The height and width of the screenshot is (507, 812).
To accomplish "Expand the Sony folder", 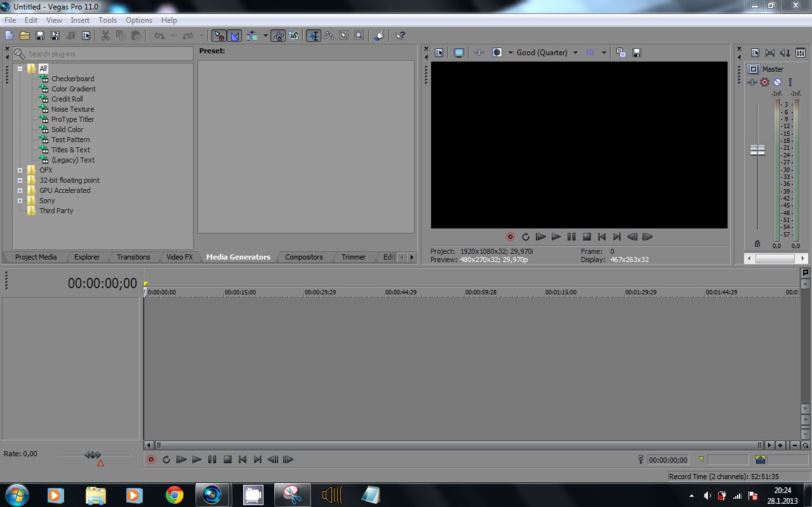I will point(20,201).
